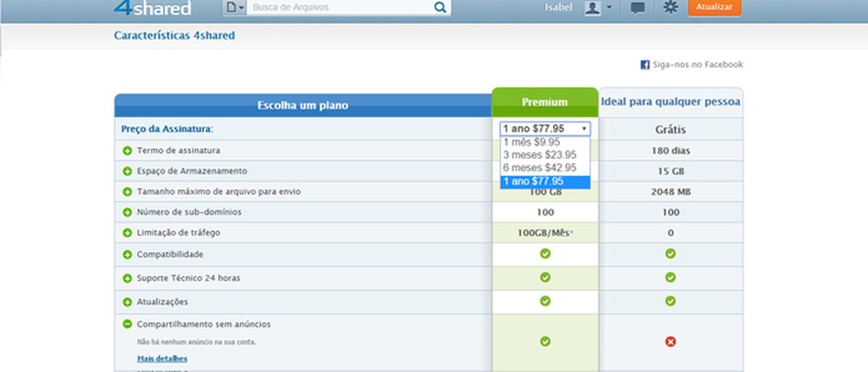Screen dimensions: 868x372
Task: Open the settings gear icon
Action: tap(670, 7)
